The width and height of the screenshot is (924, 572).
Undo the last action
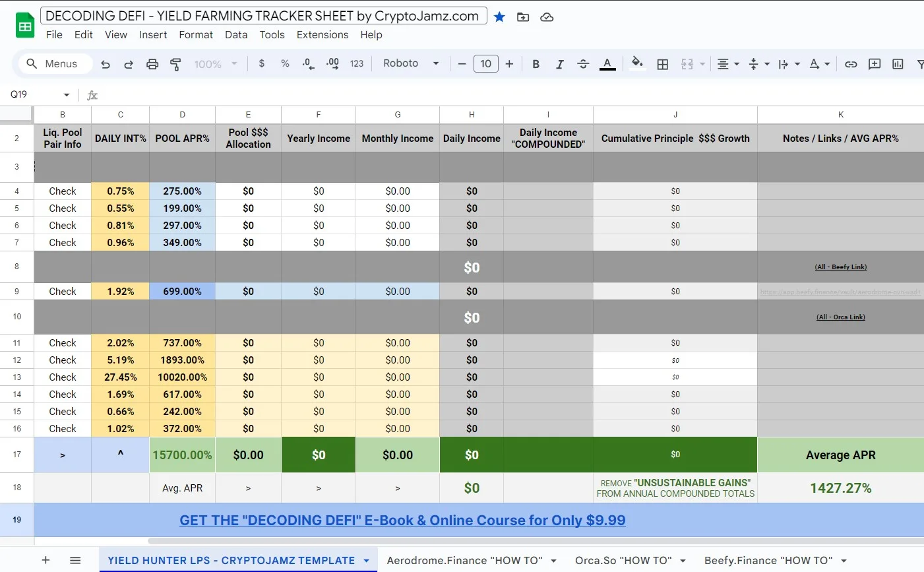click(106, 64)
